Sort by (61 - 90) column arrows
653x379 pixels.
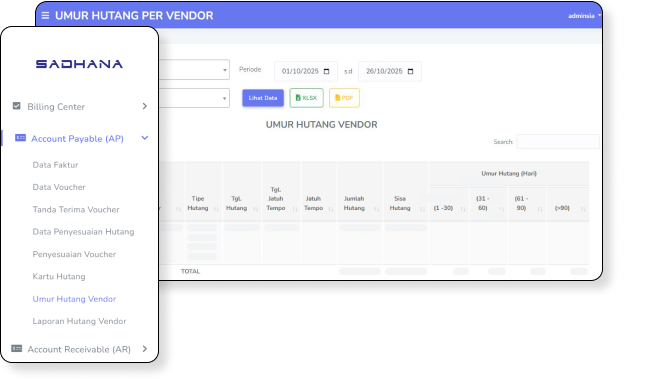(x=540, y=209)
